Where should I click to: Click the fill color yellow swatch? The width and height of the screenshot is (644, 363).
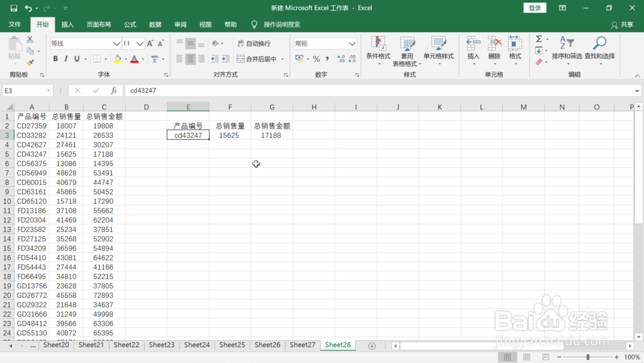(x=117, y=59)
